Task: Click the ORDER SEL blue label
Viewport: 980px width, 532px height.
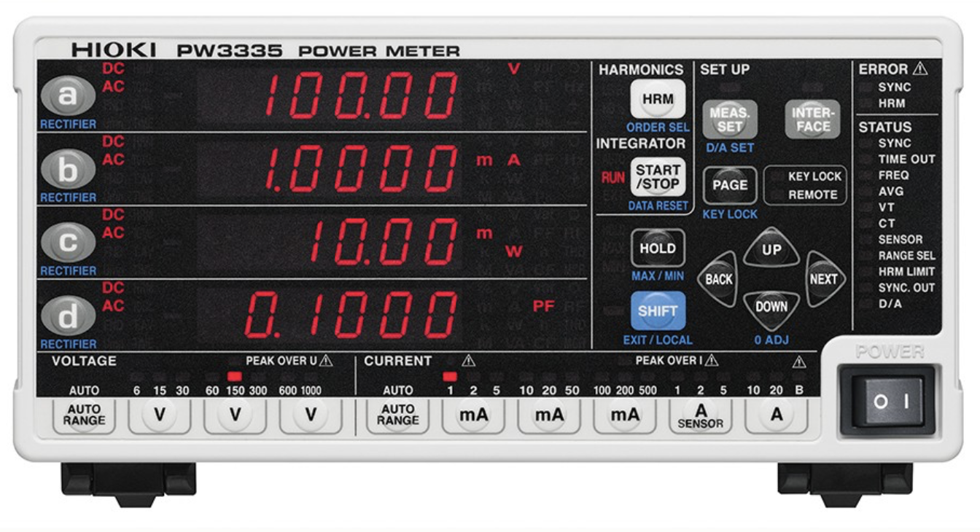Action: point(657,127)
